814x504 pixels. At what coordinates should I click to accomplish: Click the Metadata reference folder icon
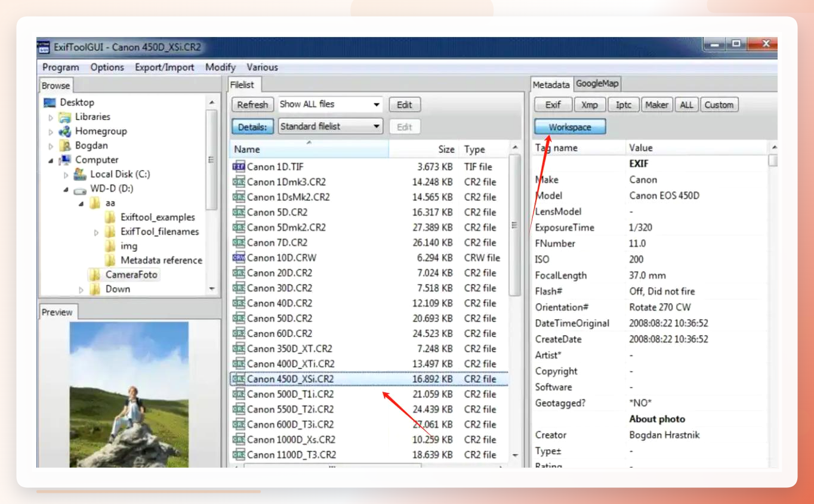(x=110, y=261)
